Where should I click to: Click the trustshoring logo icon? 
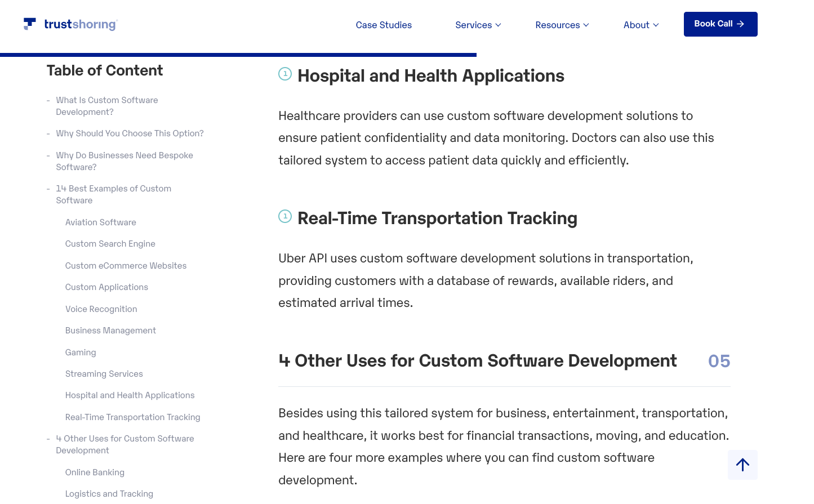tap(30, 24)
